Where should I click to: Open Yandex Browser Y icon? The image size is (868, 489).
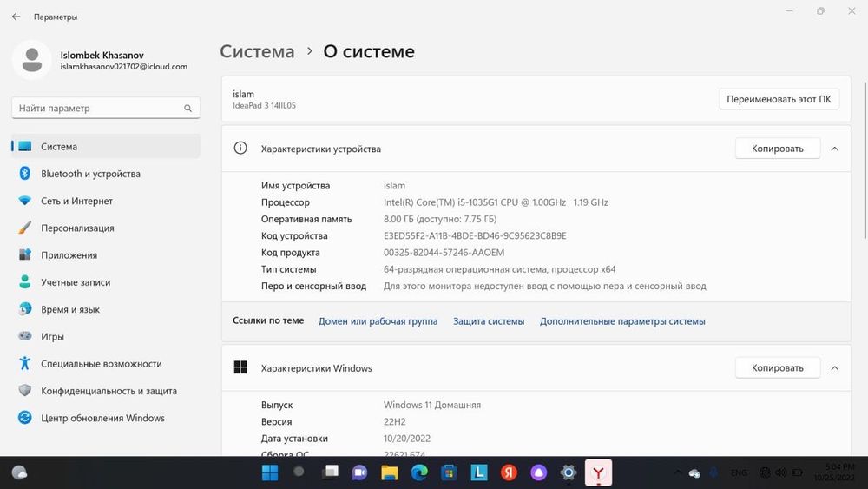coord(598,472)
